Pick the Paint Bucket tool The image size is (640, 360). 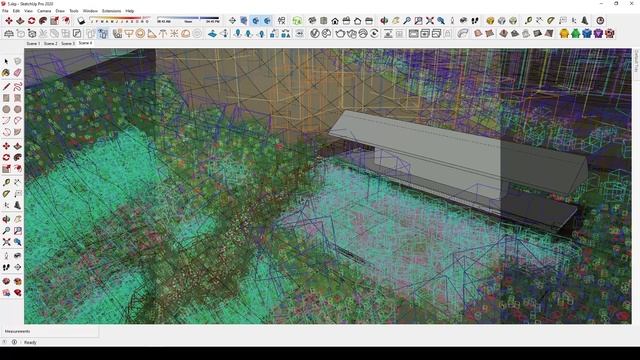6,73
